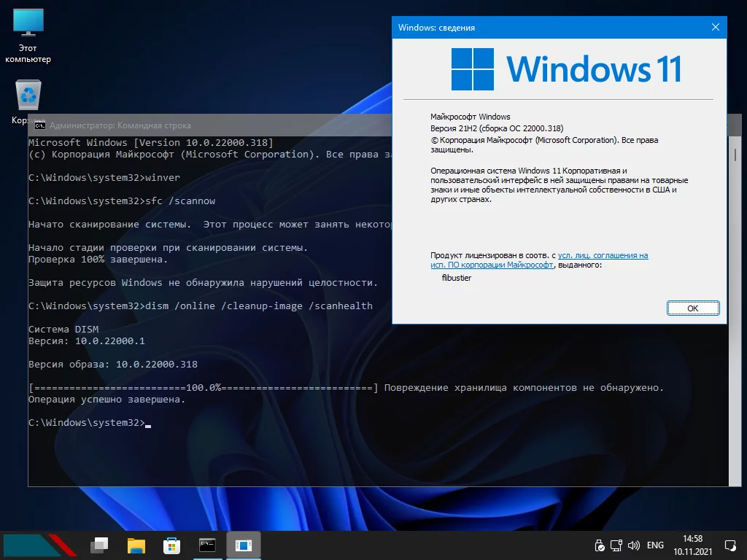Screen dimensions: 747x560
Task: Open Microsoft Store from the taskbar
Action: click(x=171, y=545)
